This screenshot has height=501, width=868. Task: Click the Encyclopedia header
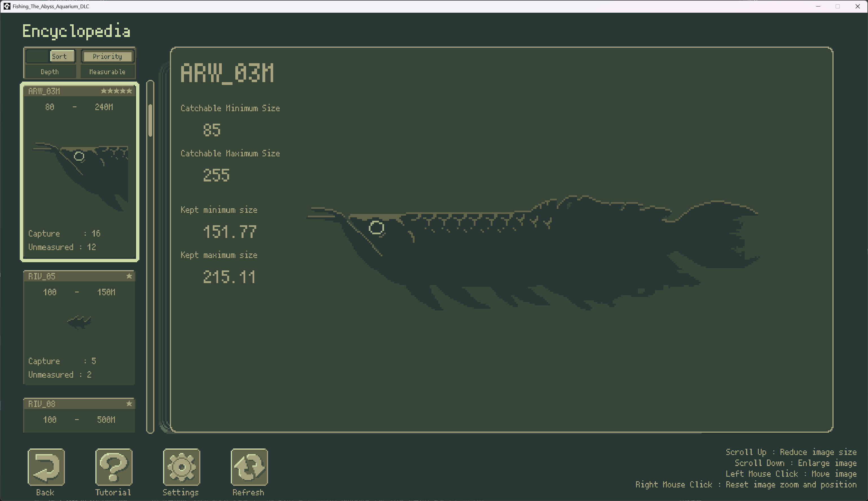click(x=76, y=31)
